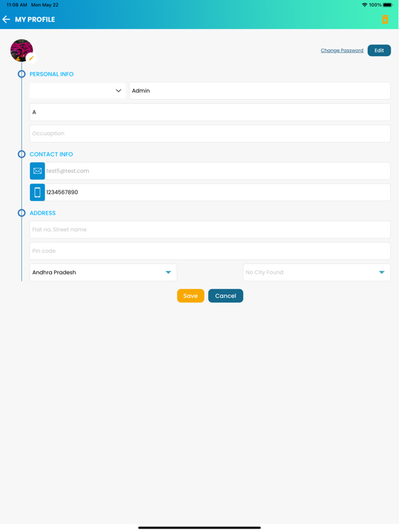Click the MY PROFILE title text

coord(35,19)
